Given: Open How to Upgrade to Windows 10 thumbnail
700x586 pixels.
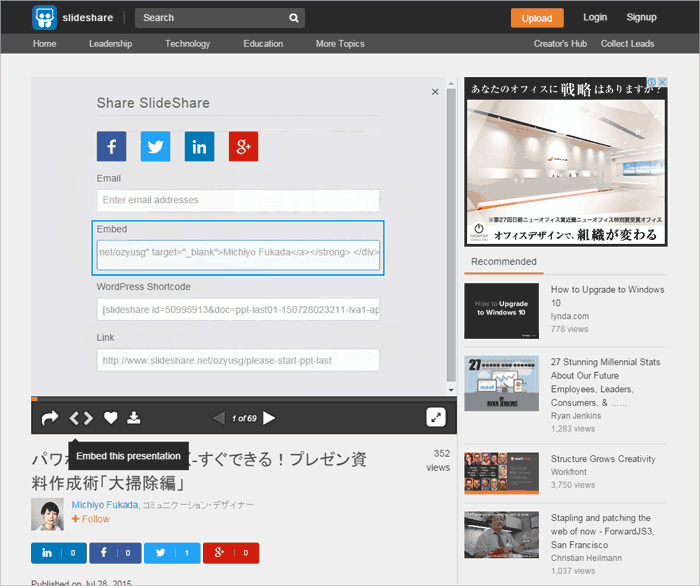Looking at the screenshot, I should click(501, 311).
